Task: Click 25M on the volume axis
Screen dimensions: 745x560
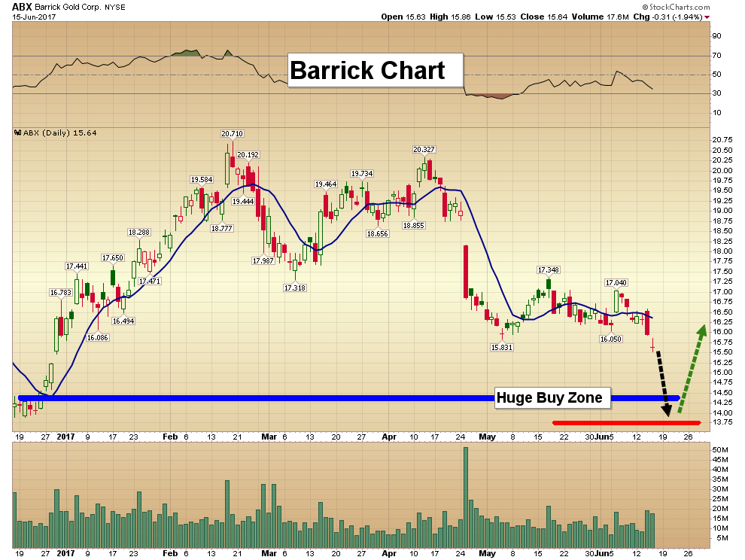Action: click(720, 499)
